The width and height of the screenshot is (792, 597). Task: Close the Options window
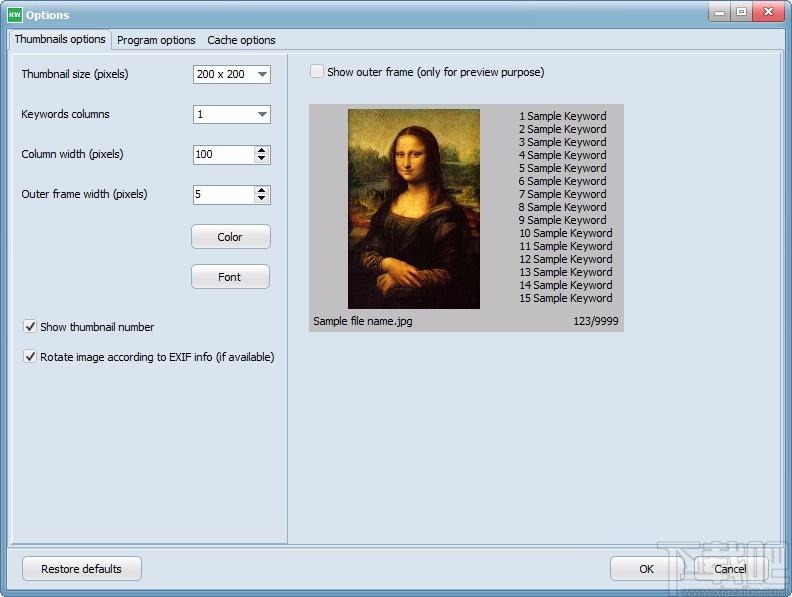768,12
